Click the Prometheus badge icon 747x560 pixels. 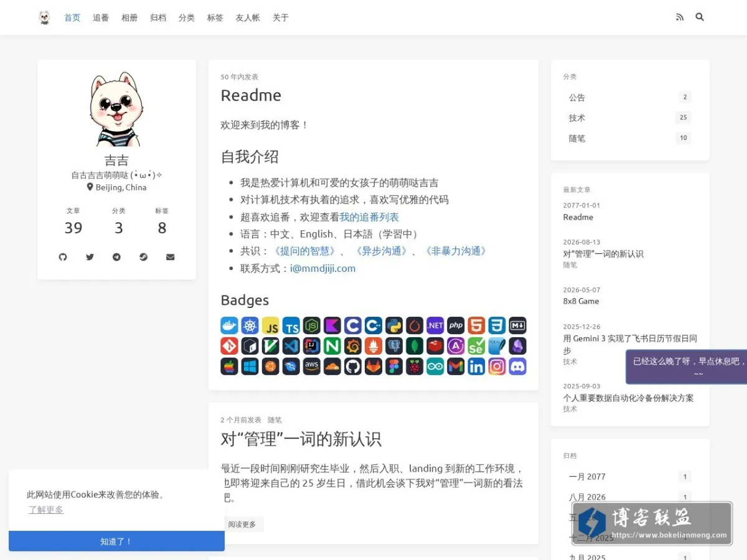[374, 346]
